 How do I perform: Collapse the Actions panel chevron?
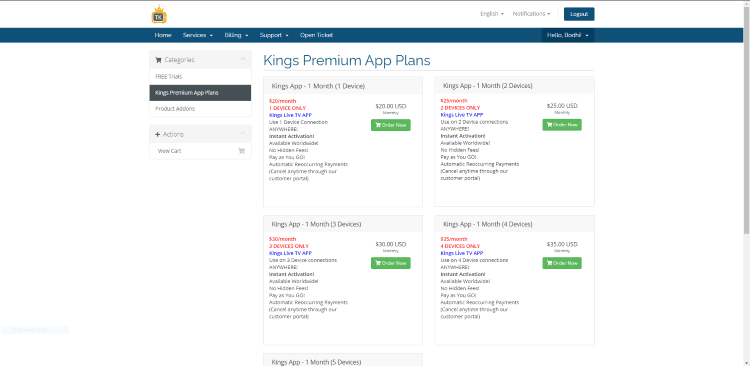243,133
